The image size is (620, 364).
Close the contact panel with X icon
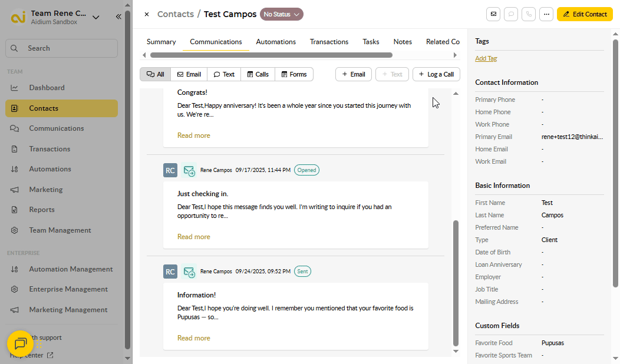[x=147, y=14]
